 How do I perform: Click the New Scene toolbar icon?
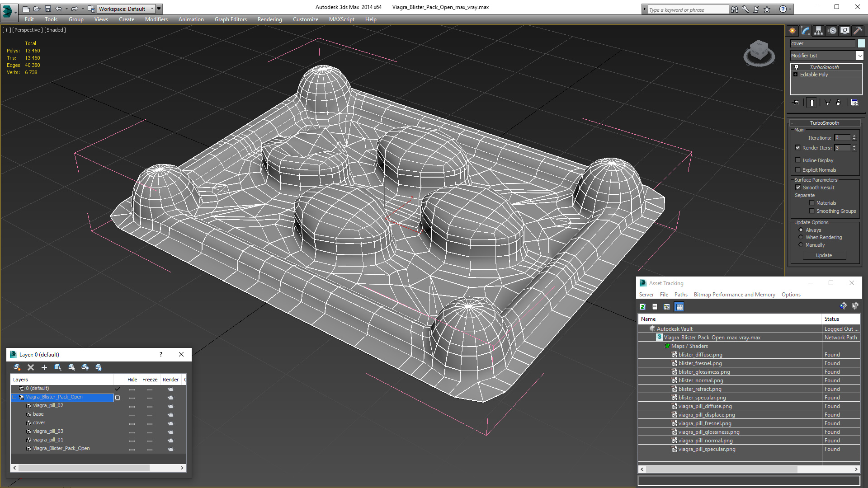[x=26, y=9]
